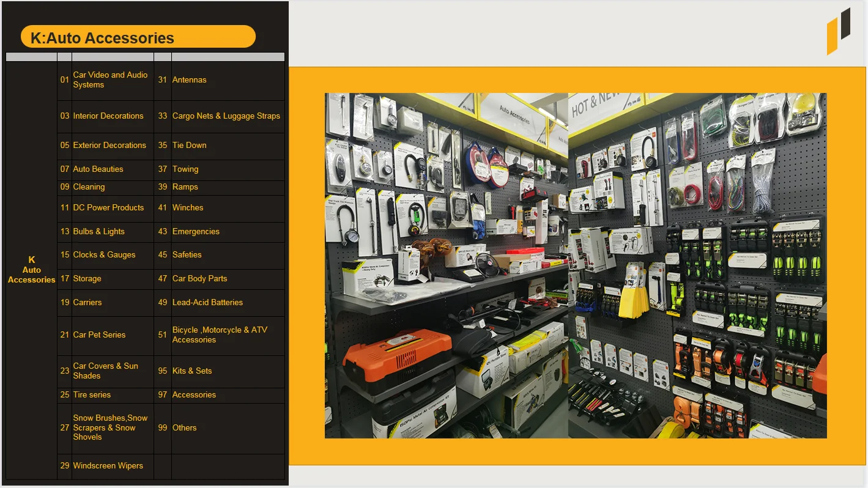
Task: Click the 'Carriers' entry
Action: coord(87,303)
